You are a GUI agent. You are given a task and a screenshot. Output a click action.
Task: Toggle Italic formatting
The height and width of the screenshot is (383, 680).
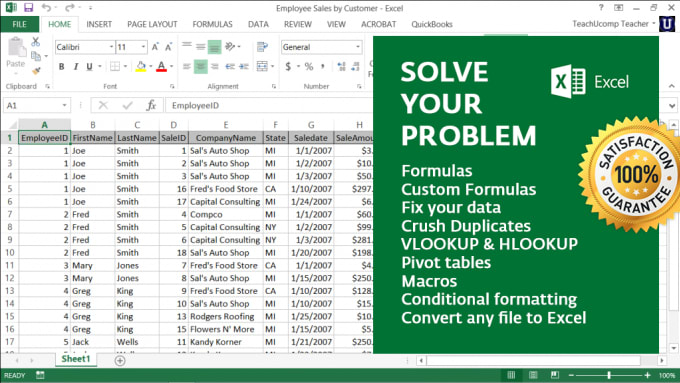pos(75,66)
